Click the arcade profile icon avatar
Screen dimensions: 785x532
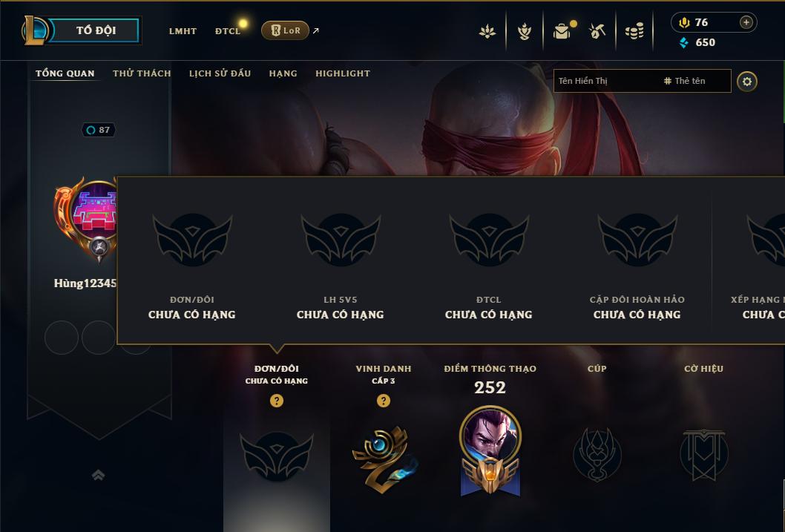(95, 210)
